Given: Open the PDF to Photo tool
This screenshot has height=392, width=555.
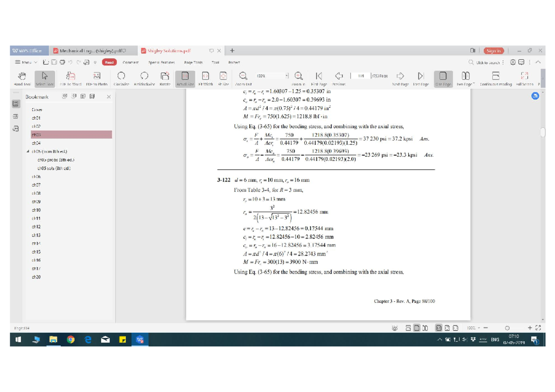Looking at the screenshot, I should 96,76.
